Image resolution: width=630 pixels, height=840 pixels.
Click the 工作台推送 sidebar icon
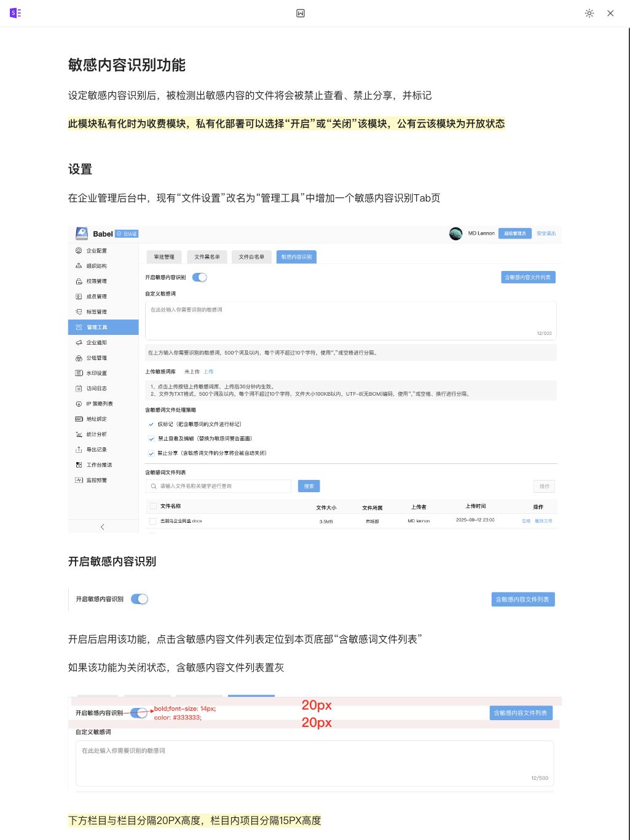tap(79, 465)
